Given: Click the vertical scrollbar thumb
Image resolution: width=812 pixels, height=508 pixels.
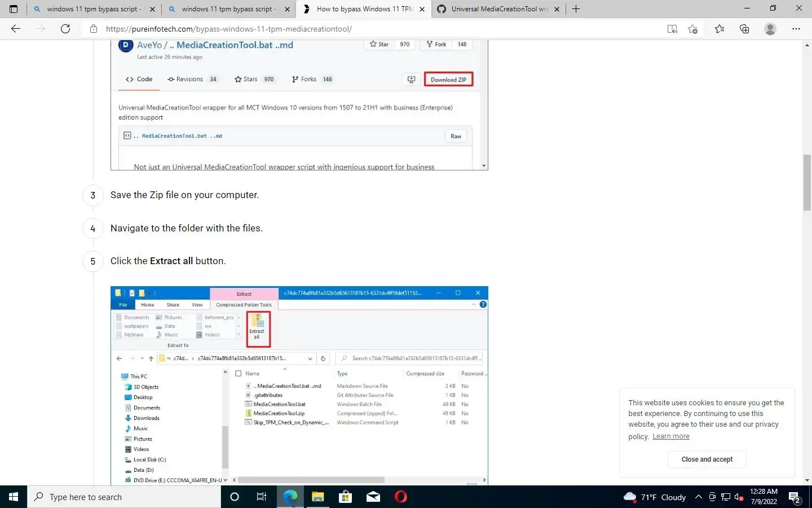Looking at the screenshot, I should [x=807, y=182].
